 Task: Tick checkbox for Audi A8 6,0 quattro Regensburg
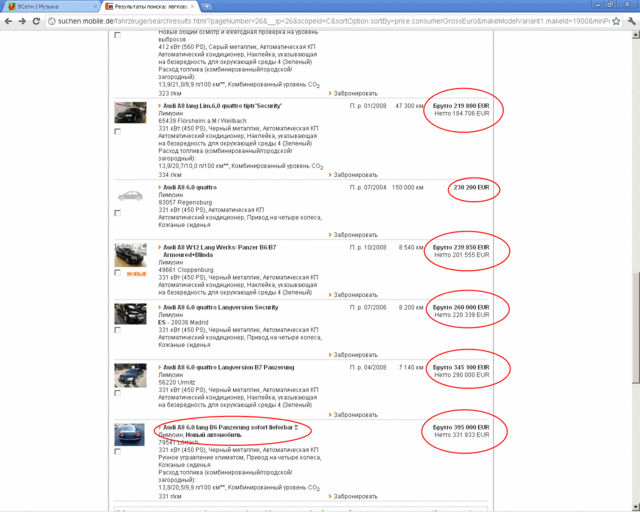(118, 213)
